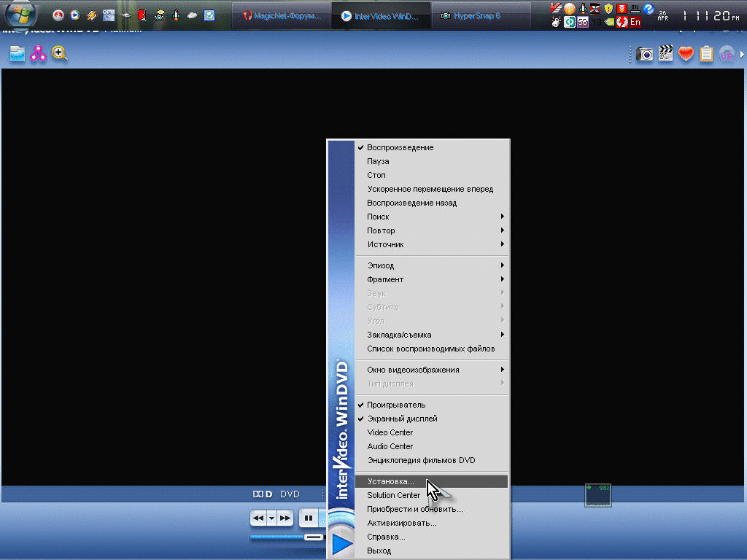Open Установка... settings entry
Viewport: 747px width, 560px height.
coord(432,481)
